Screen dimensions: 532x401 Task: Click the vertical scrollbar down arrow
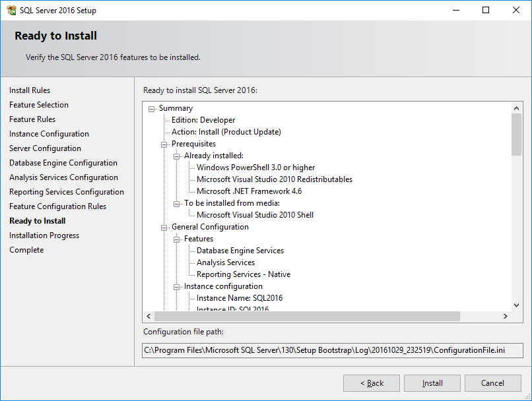point(516,305)
